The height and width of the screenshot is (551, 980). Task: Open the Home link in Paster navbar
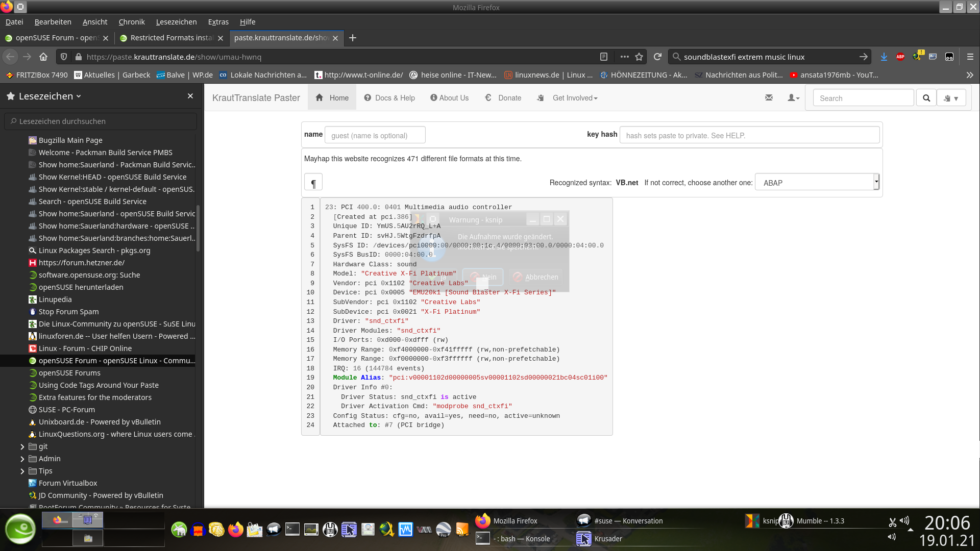coord(332,98)
